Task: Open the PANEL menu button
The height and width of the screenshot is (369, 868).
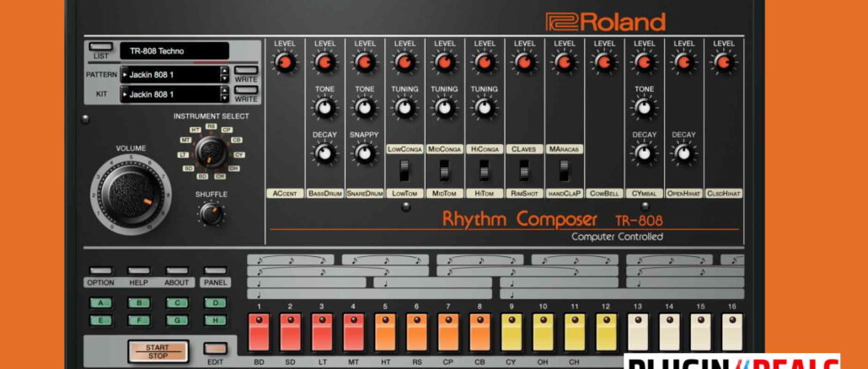Action: tap(216, 270)
